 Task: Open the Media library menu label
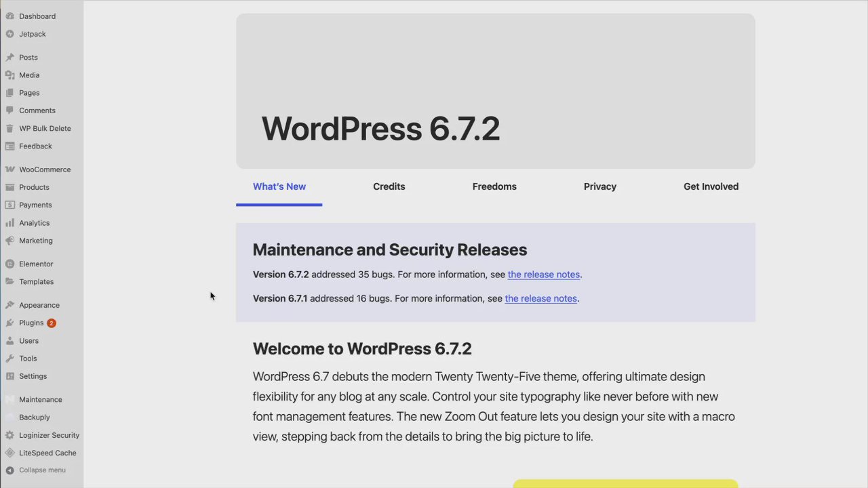click(29, 75)
